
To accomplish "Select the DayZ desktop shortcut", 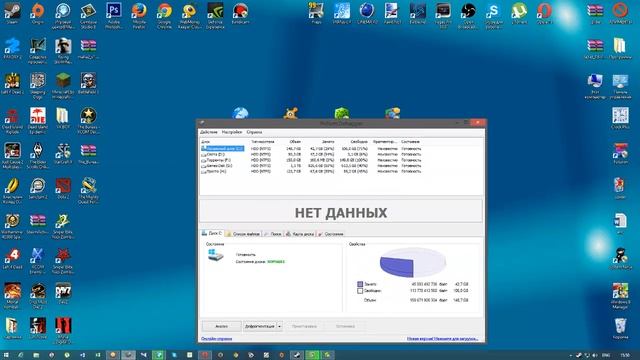I will pyautogui.click(x=63, y=293).
